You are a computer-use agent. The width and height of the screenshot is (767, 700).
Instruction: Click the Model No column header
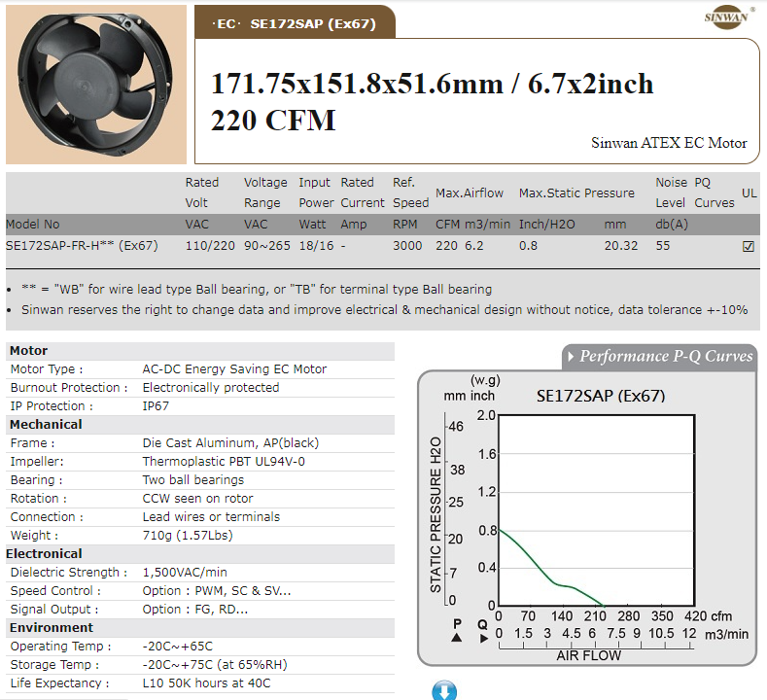[32, 224]
